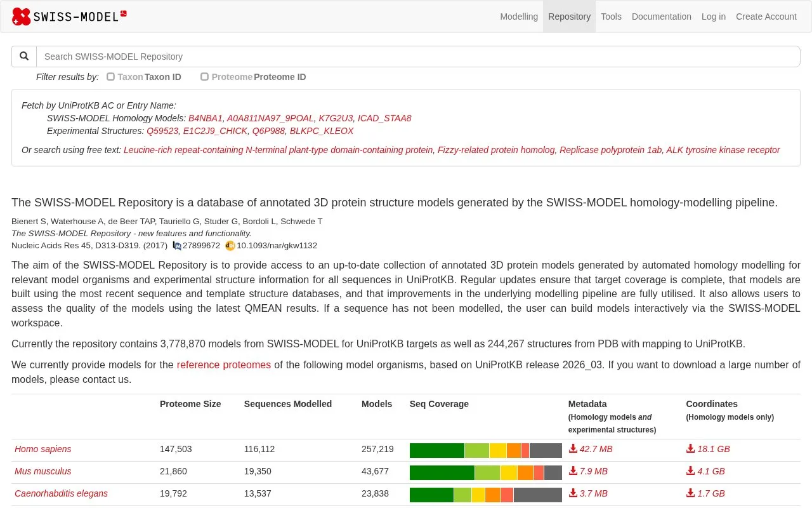Viewport: 812px width, 508px height.
Task: Click Mus musculus sequence coverage bar
Action: pos(486,472)
